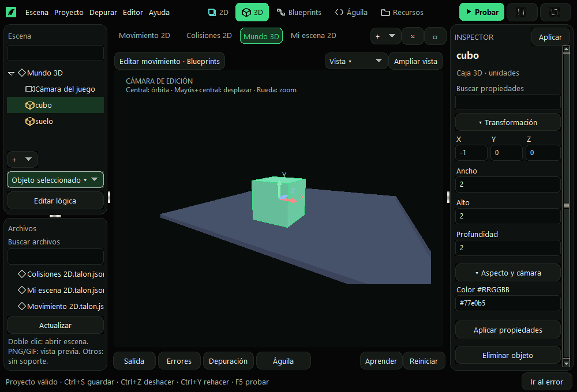Viewport: 577px width, 392px height.
Task: Click the pause button next to Probar
Action: (x=522, y=12)
